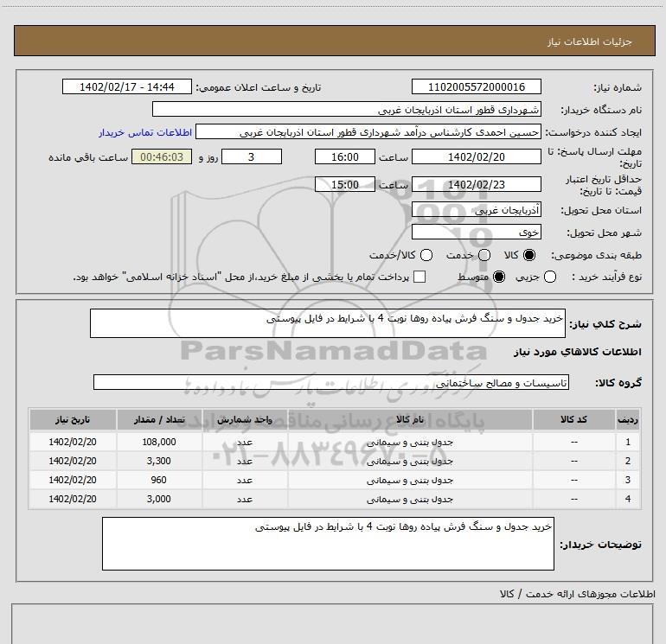This screenshot has height=644, width=666.
Task: Click the remaining days field showing 3
Action: pyautogui.click(x=252, y=157)
